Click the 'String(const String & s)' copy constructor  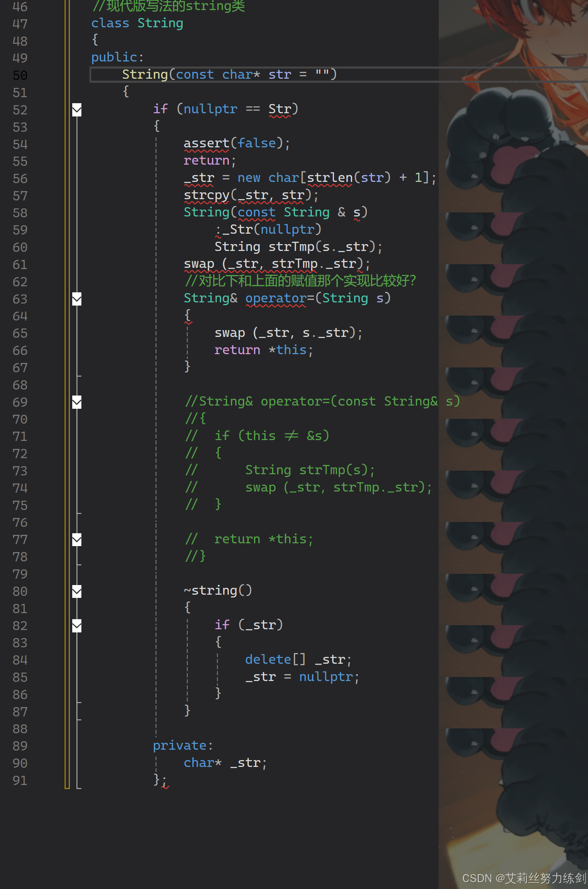[x=276, y=212]
